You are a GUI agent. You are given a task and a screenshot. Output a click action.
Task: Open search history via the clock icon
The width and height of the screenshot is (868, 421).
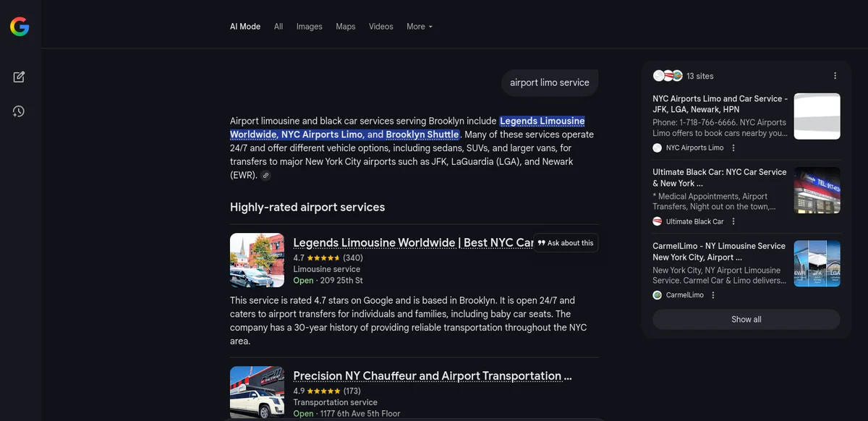pyautogui.click(x=18, y=111)
